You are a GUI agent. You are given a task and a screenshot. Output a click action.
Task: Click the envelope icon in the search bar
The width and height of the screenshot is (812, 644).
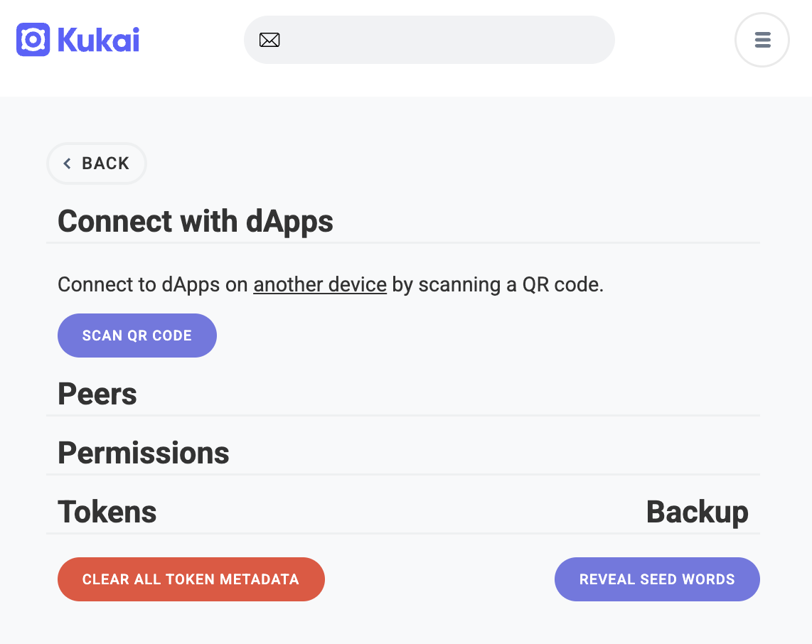(269, 40)
